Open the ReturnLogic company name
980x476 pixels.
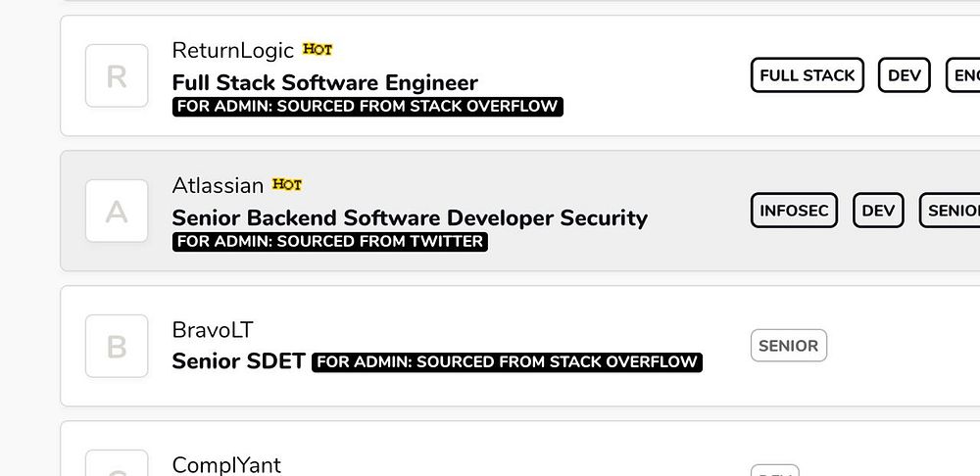(x=232, y=50)
